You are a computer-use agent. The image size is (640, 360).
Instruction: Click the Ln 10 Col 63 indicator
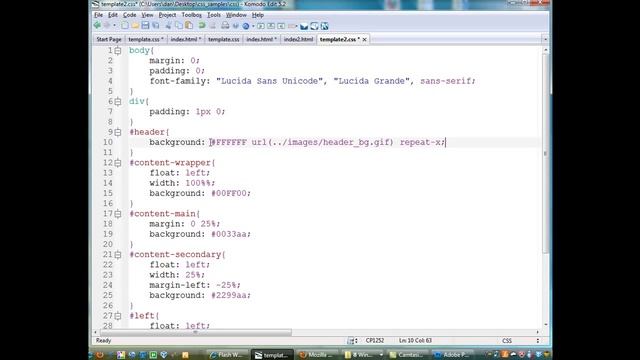pos(415,340)
